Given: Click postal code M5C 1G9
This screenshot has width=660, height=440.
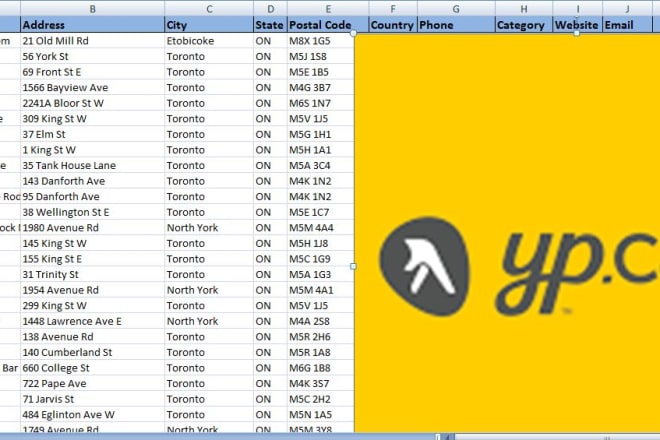Looking at the screenshot, I should click(320, 259).
